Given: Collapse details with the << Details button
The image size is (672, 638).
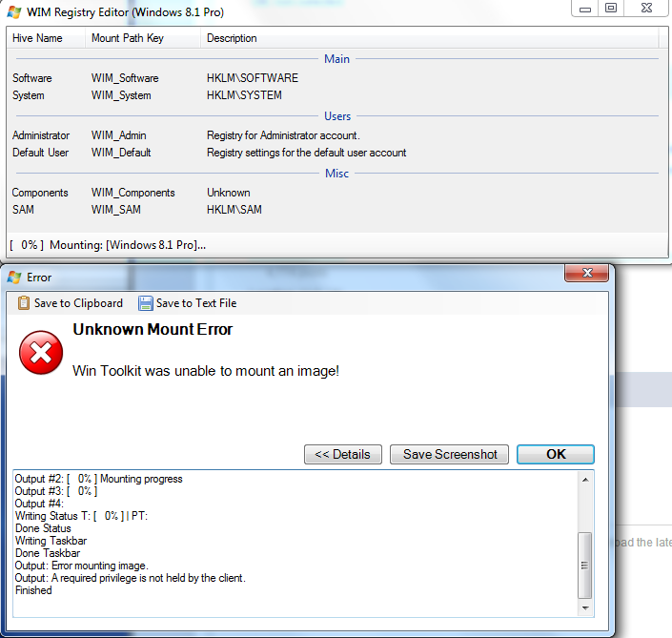Looking at the screenshot, I should [343, 455].
